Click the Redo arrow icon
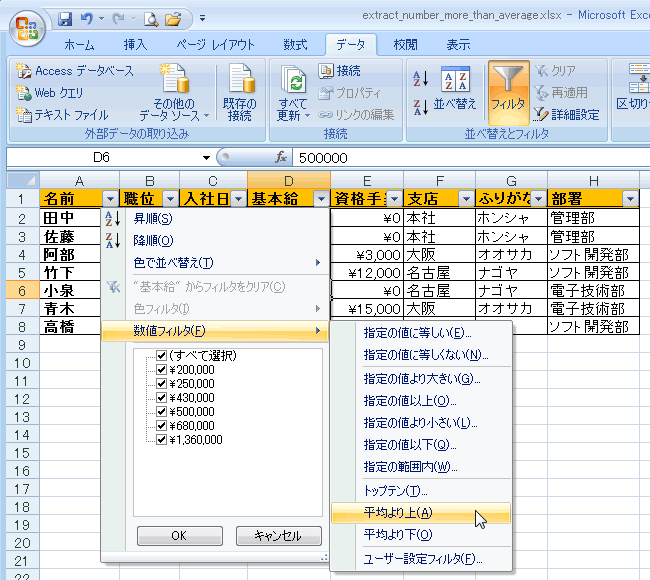The width and height of the screenshot is (650, 580). (x=119, y=19)
